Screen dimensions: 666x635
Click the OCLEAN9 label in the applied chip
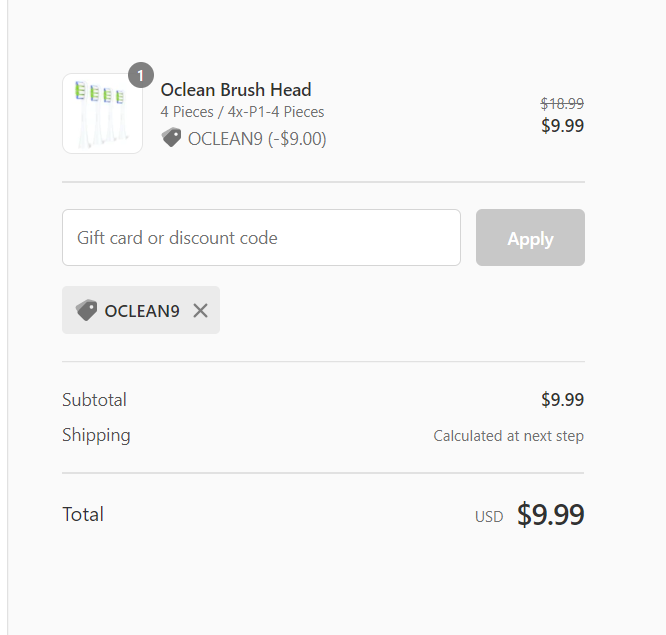pyautogui.click(x=142, y=311)
